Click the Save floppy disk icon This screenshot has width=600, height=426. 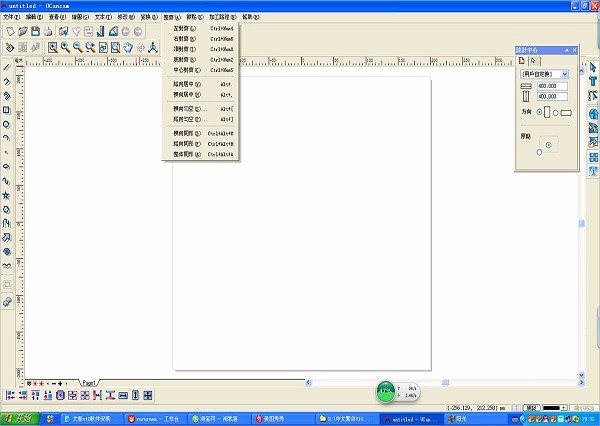point(35,32)
